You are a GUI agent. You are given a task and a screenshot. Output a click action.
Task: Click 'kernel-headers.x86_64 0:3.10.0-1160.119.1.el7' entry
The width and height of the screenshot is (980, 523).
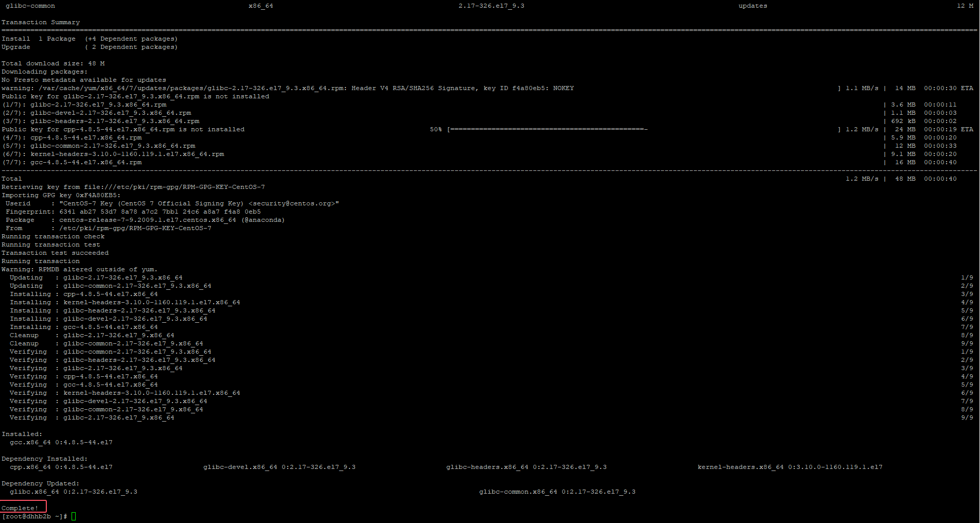click(x=790, y=467)
